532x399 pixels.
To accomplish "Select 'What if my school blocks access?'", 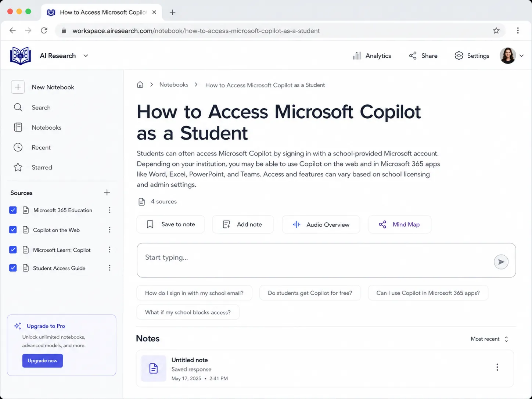I will (188, 312).
